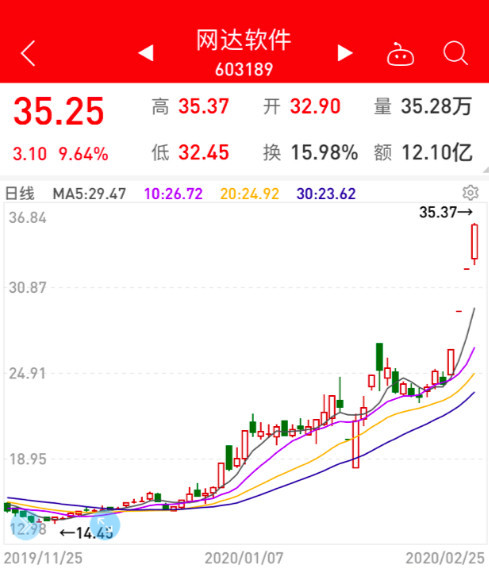Select the latest red candlestick at 35.37

pos(475,243)
